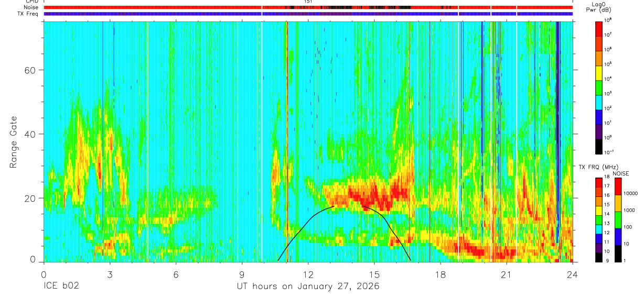Pick the yellow segment of TX FRQ colorbar
644x297 pixels.
point(598,211)
